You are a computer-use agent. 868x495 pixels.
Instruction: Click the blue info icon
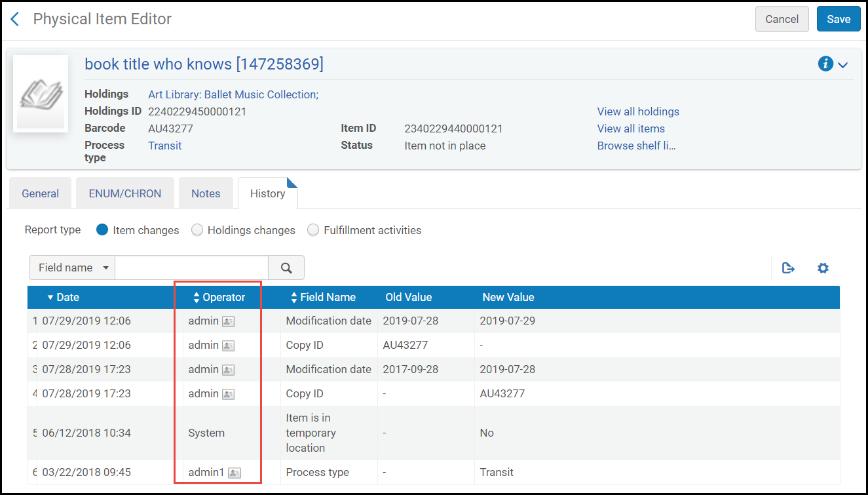point(825,64)
